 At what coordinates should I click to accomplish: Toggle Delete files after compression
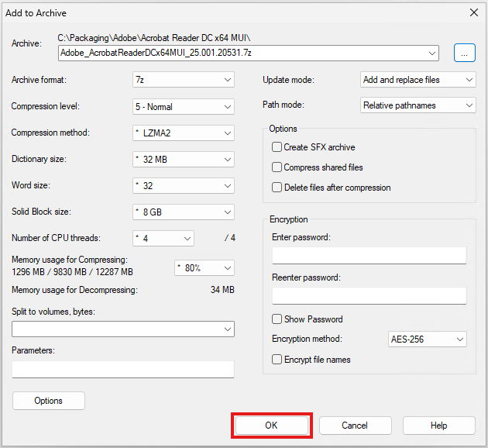[277, 188]
